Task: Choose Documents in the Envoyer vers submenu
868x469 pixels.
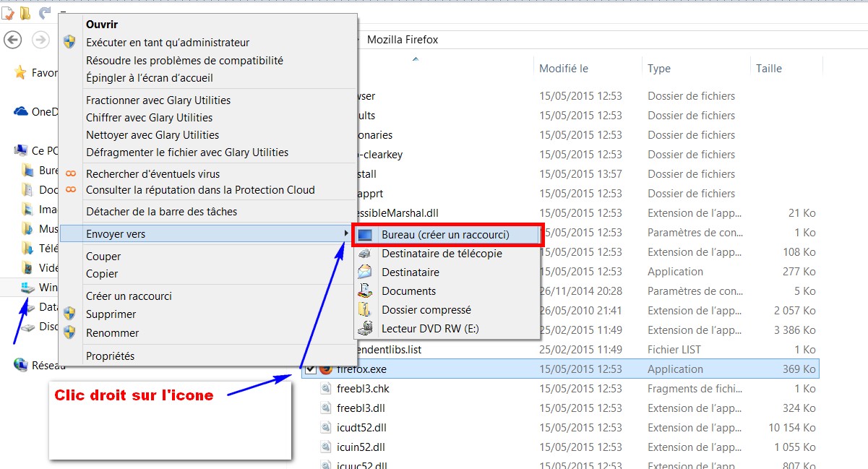Action: click(x=409, y=291)
